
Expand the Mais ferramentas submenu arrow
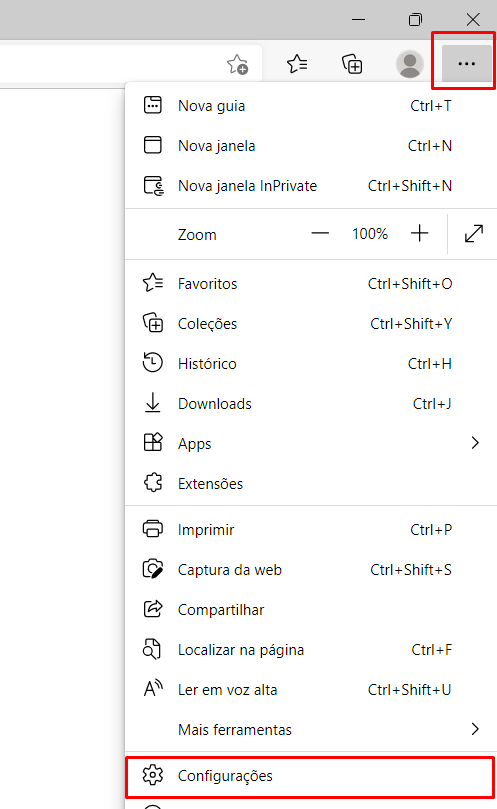click(475, 729)
